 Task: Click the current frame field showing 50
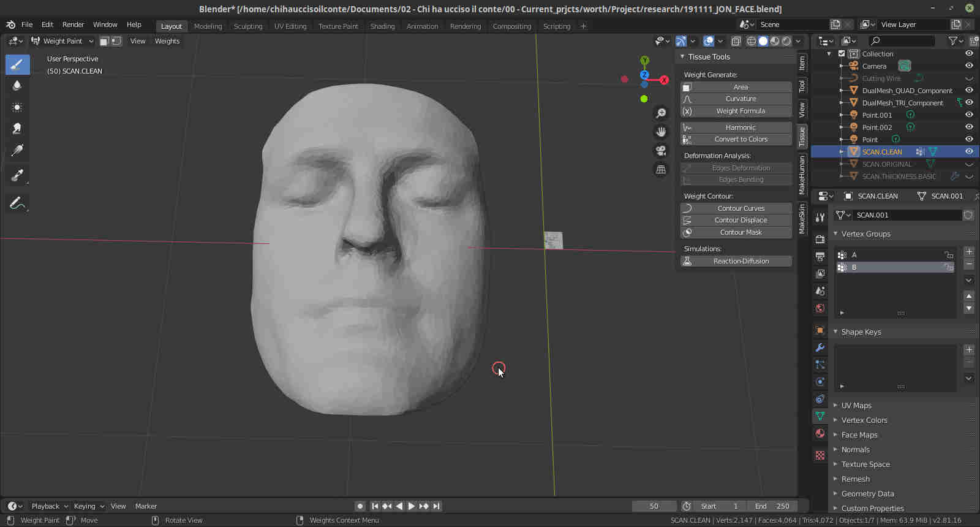(x=654, y=506)
